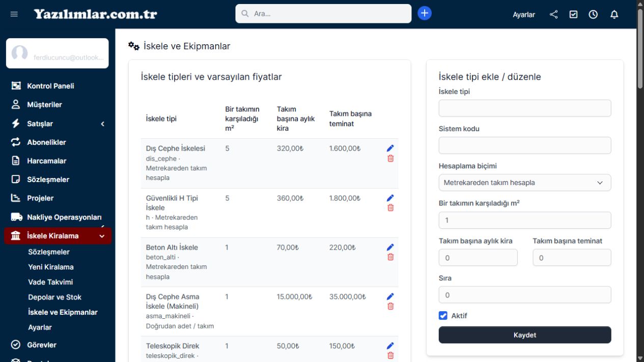The height and width of the screenshot is (362, 644).
Task: Edit Güvenlikli H Tipi İskele row
Action: [390, 198]
